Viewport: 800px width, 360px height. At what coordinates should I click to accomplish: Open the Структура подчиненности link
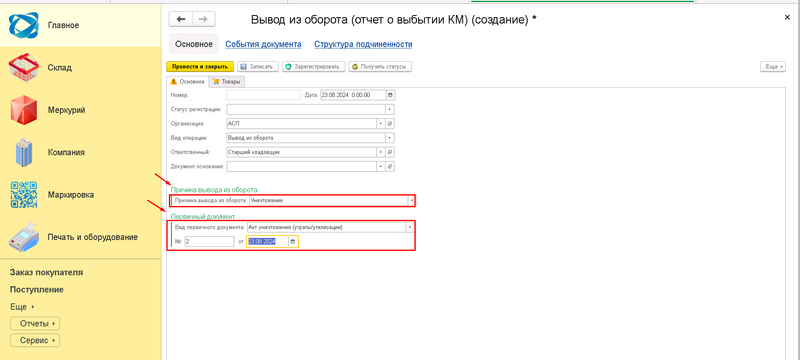[x=363, y=44]
